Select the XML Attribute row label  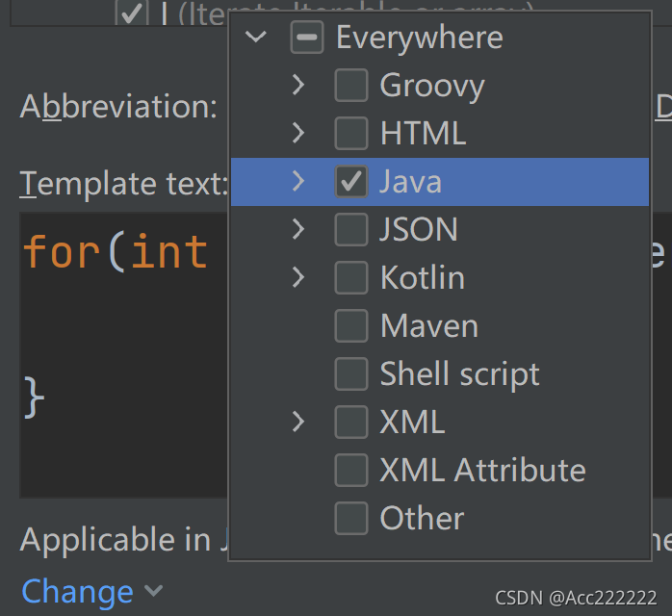483,471
